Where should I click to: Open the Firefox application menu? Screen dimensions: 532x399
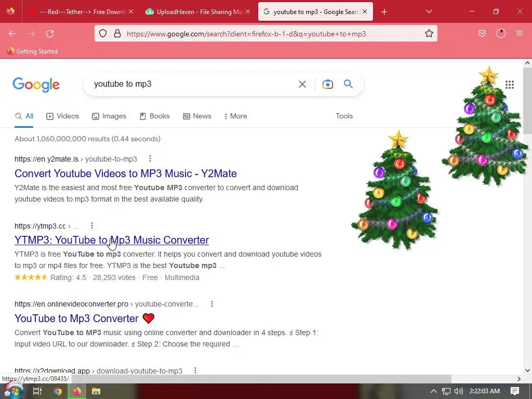pos(520,34)
